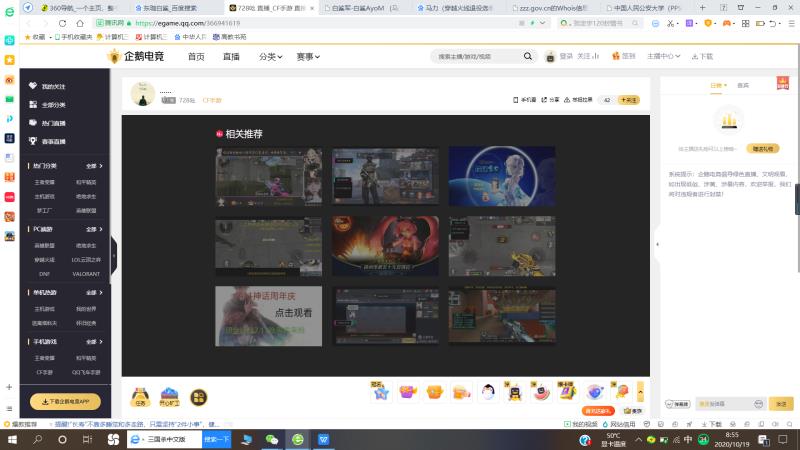Click the orange recharge button under gifts
Image resolution: width=800 pixels, height=450 pixels.
[x=598, y=411]
